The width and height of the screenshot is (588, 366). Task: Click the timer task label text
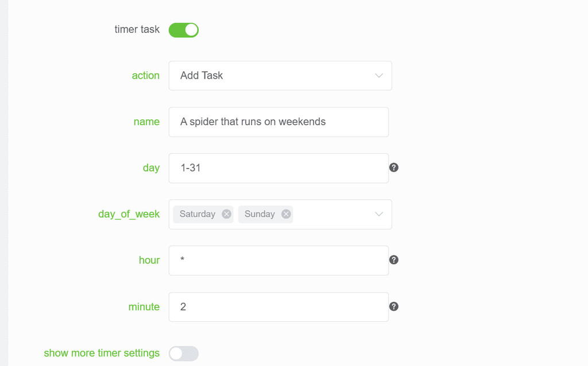137,29
